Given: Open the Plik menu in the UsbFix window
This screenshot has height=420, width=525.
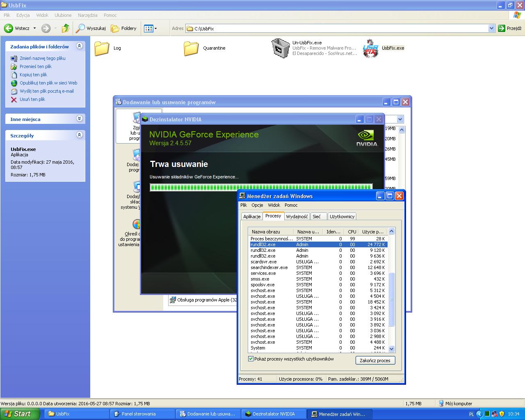Looking at the screenshot, I should (7, 15).
